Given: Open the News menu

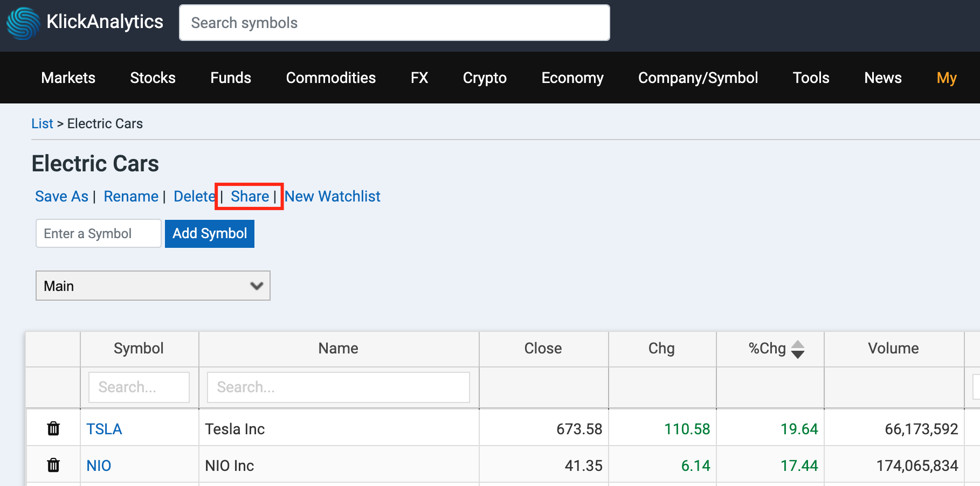Looking at the screenshot, I should tap(883, 78).
